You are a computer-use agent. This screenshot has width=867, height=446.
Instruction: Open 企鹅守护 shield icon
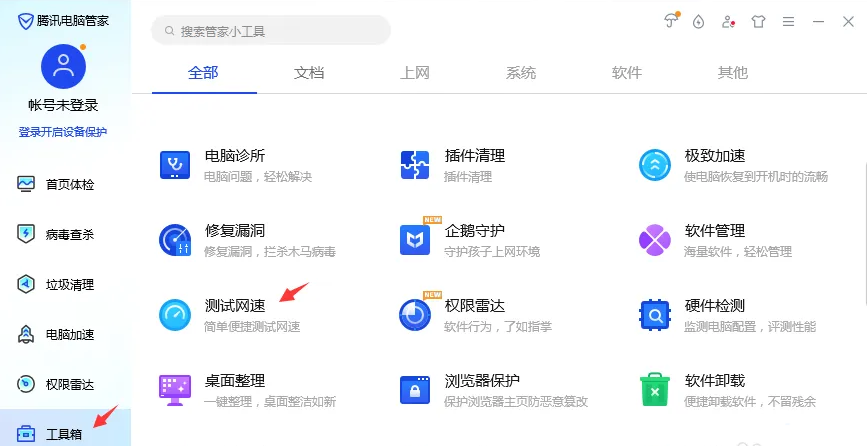coord(415,240)
